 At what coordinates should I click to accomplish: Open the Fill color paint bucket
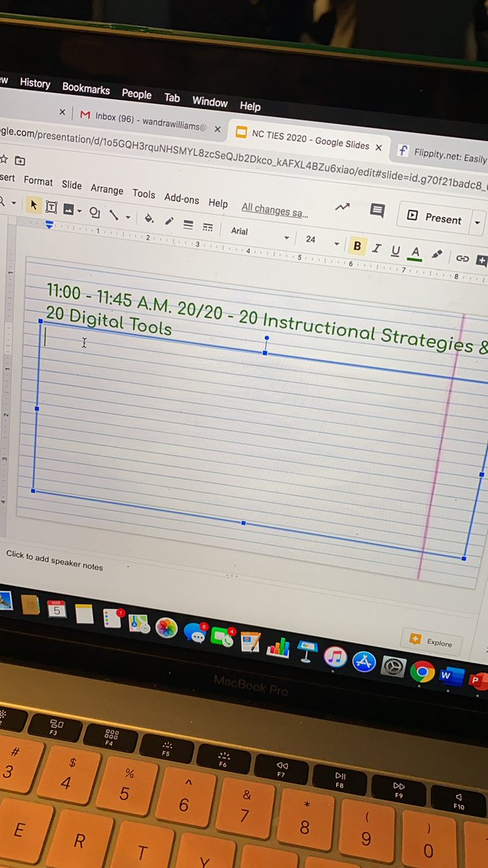(149, 217)
